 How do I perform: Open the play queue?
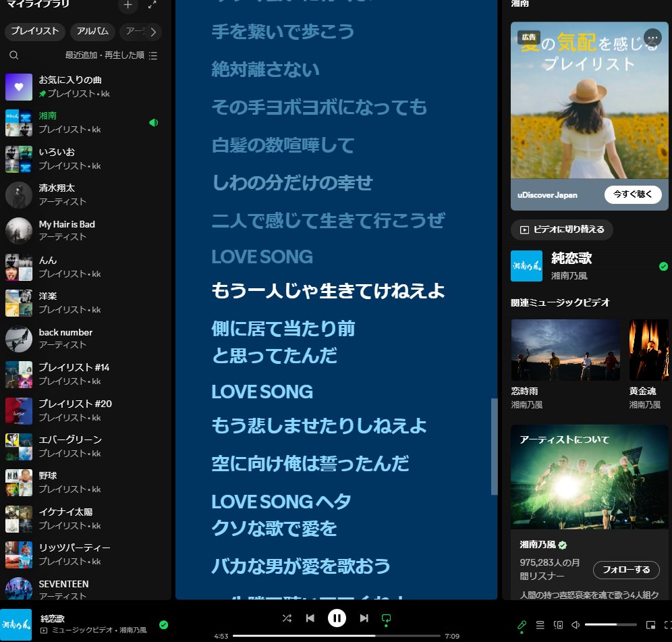[540, 625]
